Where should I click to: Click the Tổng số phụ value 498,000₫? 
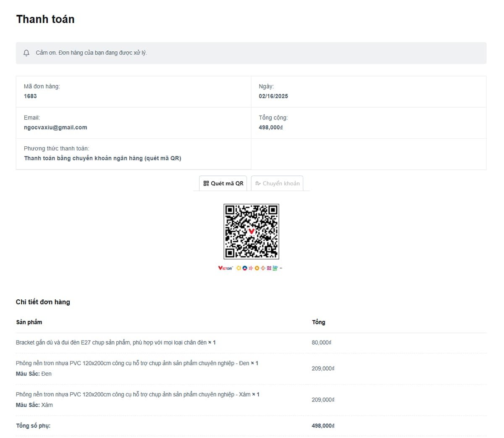323,426
